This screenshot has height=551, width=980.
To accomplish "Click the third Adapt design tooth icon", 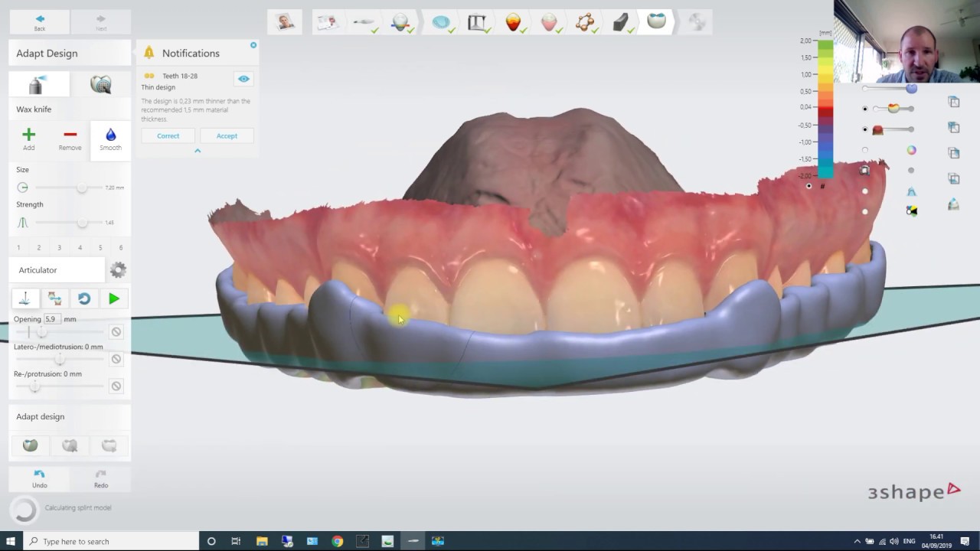I will click(109, 445).
